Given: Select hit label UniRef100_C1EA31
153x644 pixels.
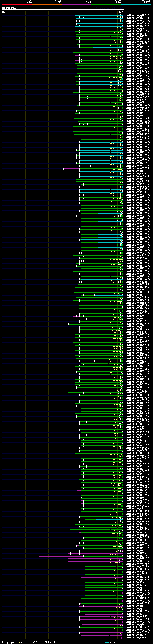Looking at the screenshot, I should [137, 321].
